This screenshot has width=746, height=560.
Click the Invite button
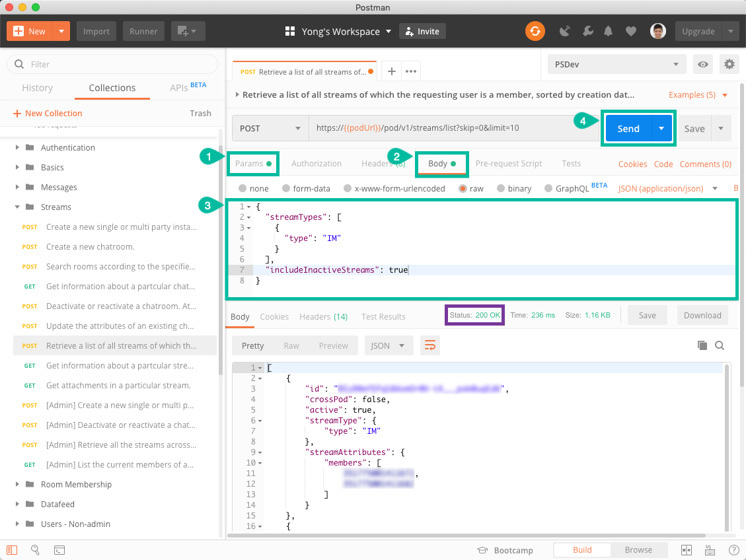(422, 32)
